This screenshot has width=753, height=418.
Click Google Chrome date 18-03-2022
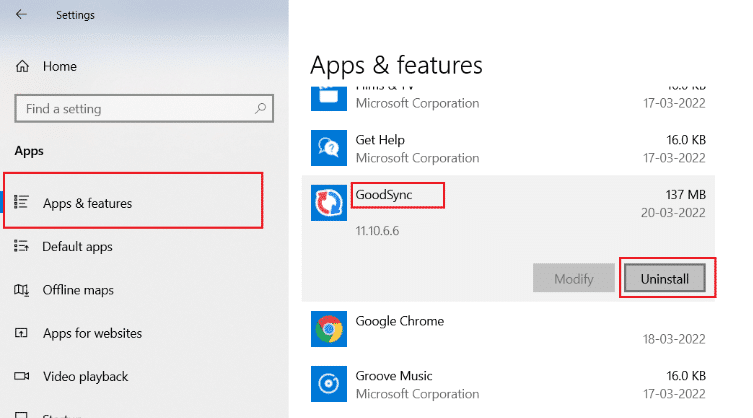(x=674, y=339)
